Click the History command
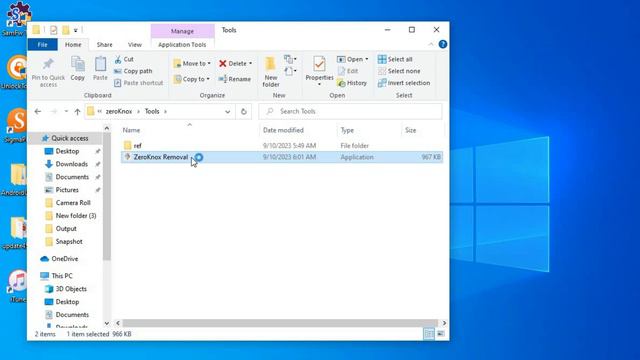Screen dimensions: 640x360 click(352, 83)
